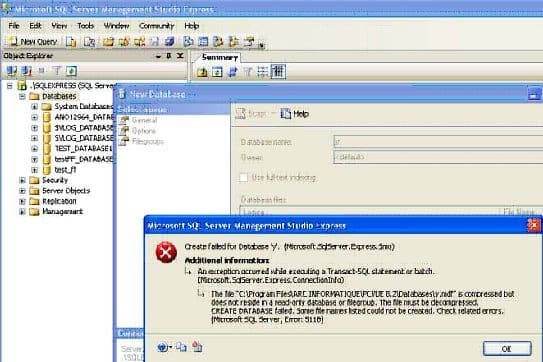Select the test_f1 database in tree
Image resolution: width=543 pixels, height=362 pixels.
[x=65, y=170]
